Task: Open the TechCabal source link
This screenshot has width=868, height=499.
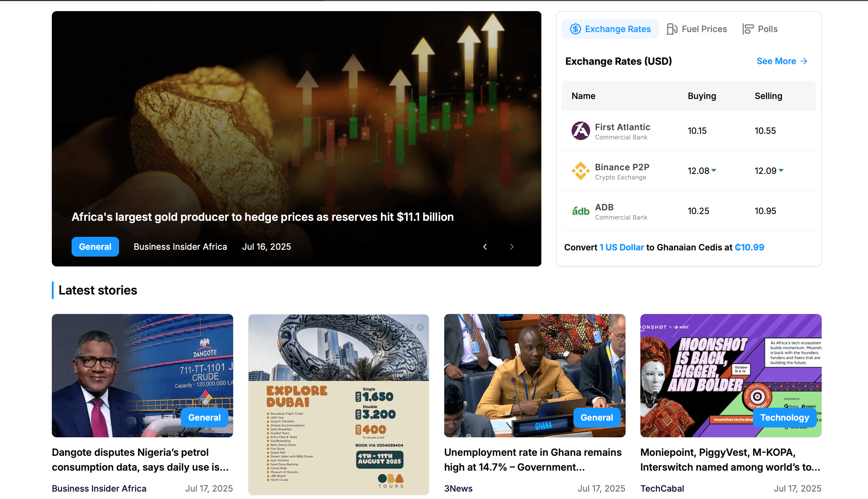Action: 662,488
